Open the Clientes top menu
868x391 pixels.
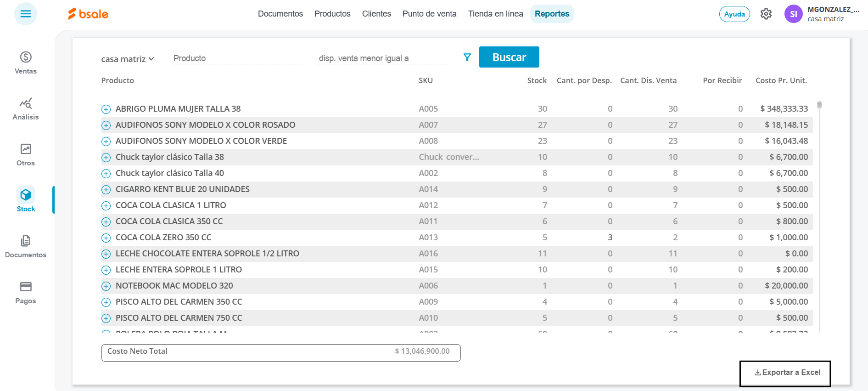(x=376, y=14)
